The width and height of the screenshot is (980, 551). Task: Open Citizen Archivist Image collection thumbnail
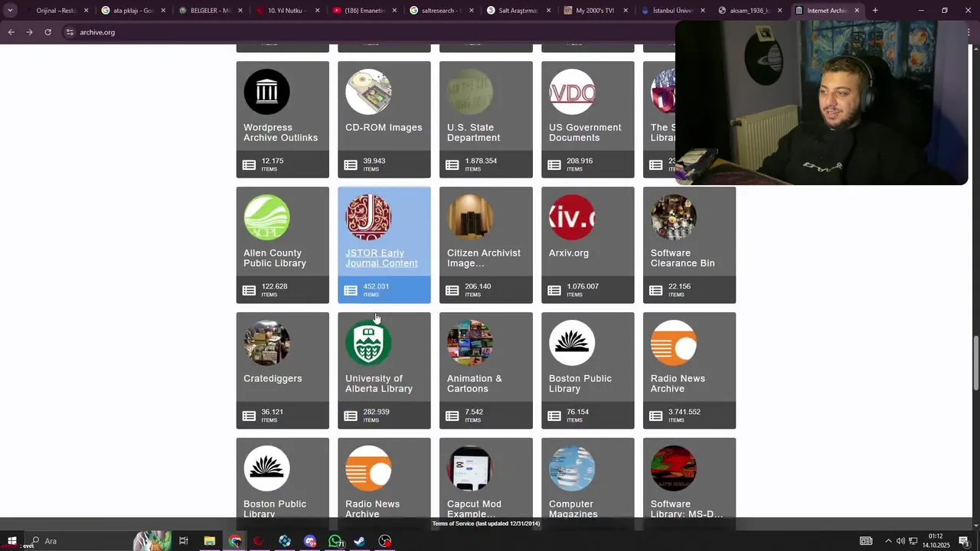click(x=470, y=217)
